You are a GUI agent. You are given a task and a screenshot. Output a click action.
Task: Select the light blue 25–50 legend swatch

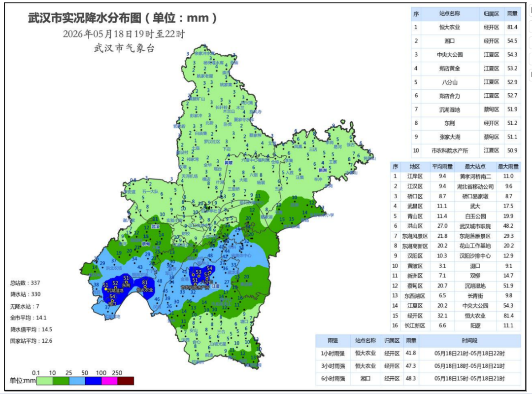click(77, 381)
